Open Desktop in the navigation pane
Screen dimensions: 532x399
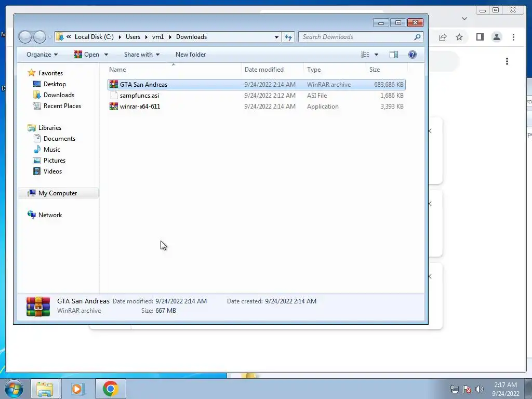point(54,84)
